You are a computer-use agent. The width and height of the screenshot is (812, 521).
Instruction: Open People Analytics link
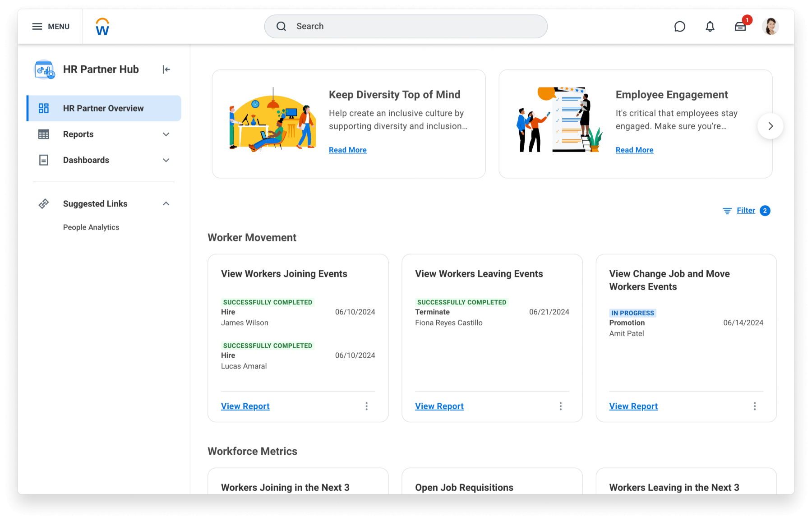point(91,227)
